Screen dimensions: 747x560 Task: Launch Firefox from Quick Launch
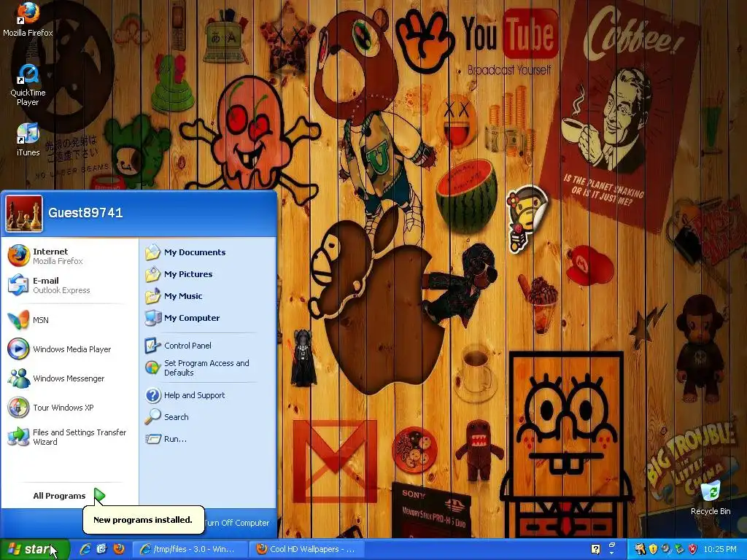pos(119,549)
